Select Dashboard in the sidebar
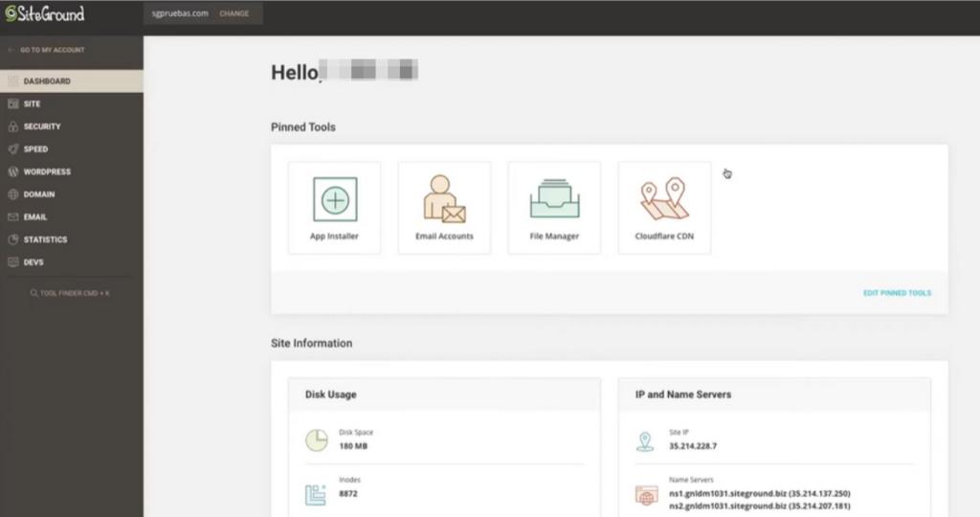The image size is (980, 517). (47, 81)
